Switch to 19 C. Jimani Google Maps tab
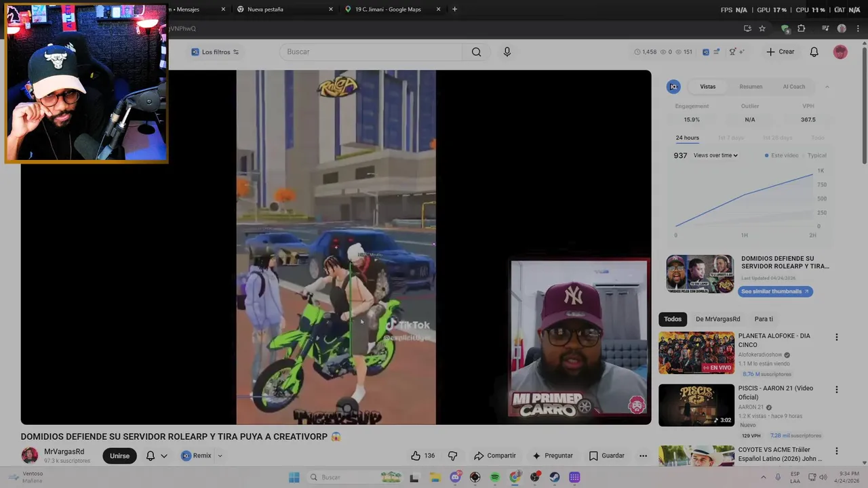The image size is (868, 488). [388, 9]
